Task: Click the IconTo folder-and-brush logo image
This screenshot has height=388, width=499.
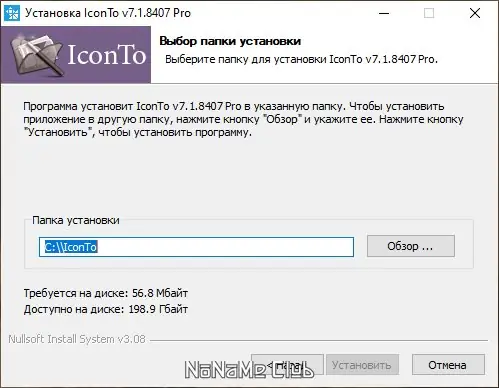Action: tap(36, 54)
